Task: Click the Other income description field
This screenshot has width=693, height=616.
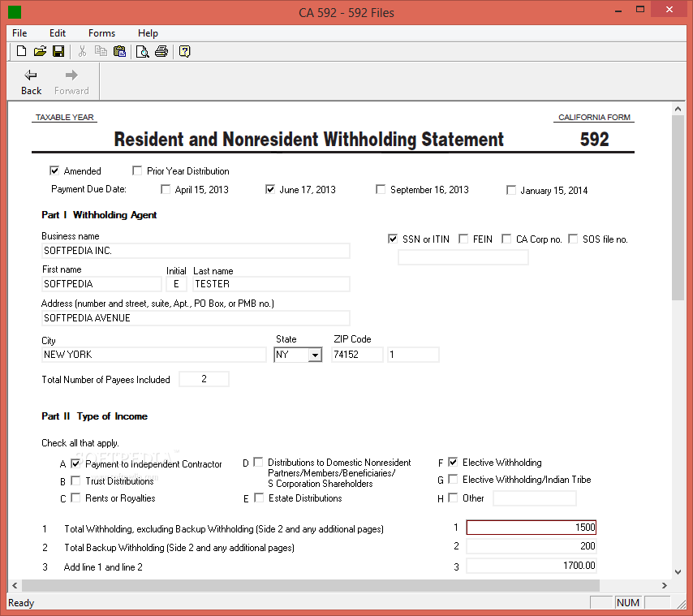Action: (x=534, y=498)
